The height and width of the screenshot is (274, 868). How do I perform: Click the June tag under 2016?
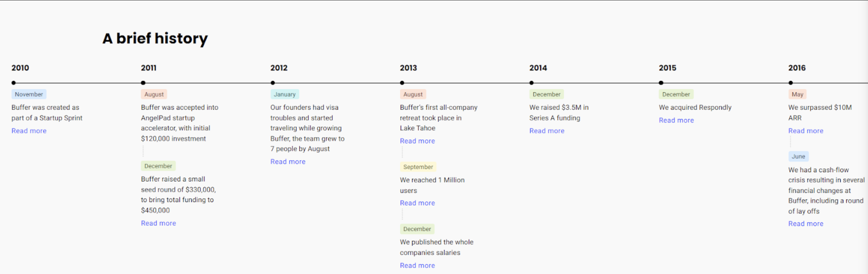point(798,156)
